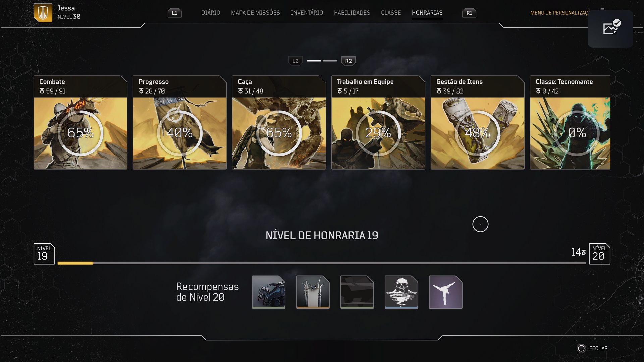Click the circle Fechar button icon
Viewport: 644px width, 362px height.
581,348
